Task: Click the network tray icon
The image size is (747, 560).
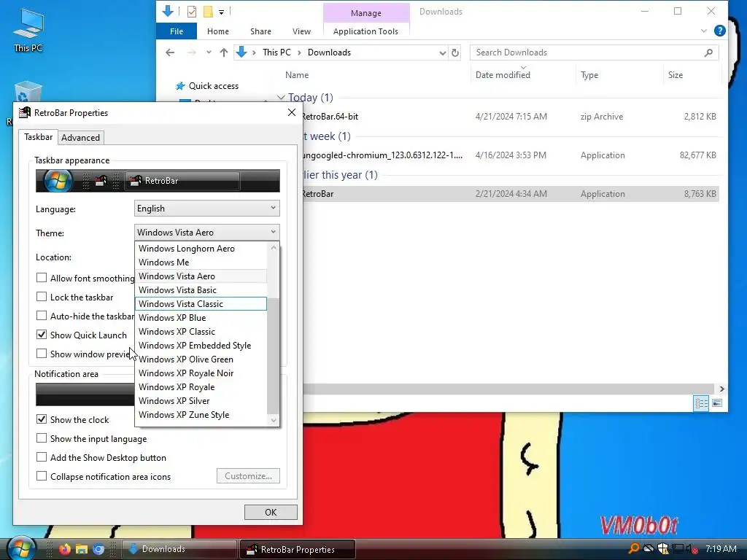Action: pyautogui.click(x=678, y=548)
